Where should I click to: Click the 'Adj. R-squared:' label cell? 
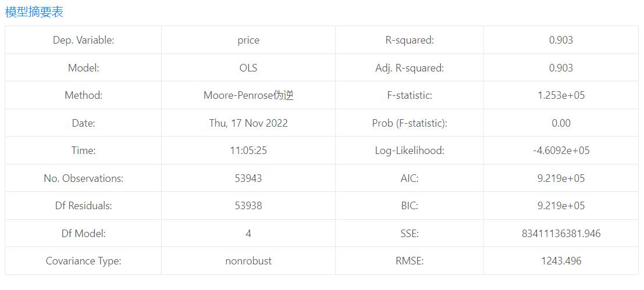[x=410, y=68]
